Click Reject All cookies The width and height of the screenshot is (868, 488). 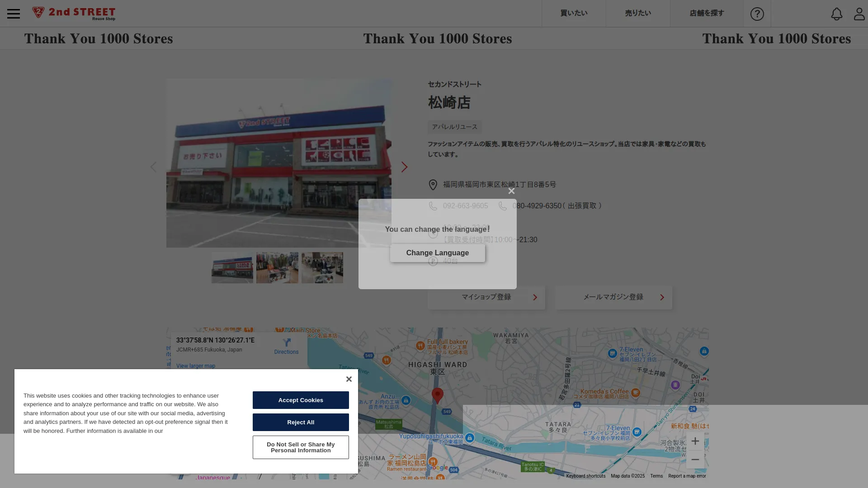click(301, 422)
